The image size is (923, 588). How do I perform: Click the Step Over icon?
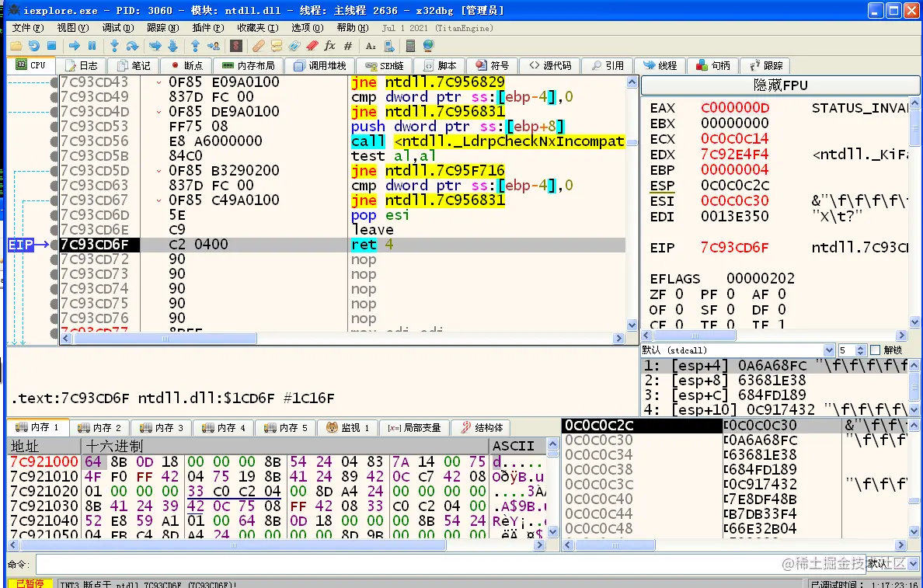click(132, 46)
